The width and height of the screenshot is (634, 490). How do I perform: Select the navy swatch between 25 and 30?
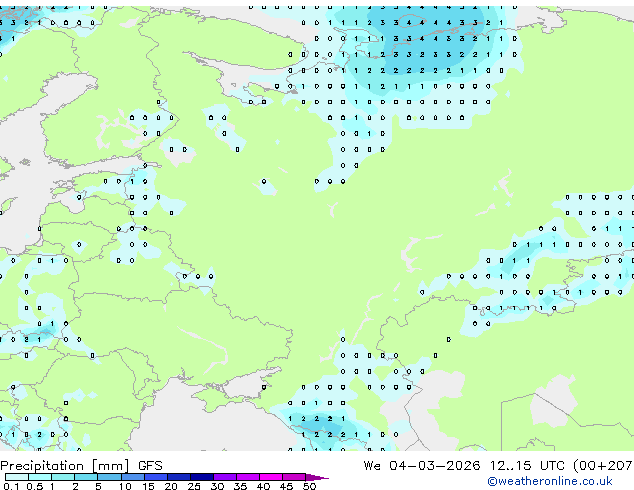(201, 477)
